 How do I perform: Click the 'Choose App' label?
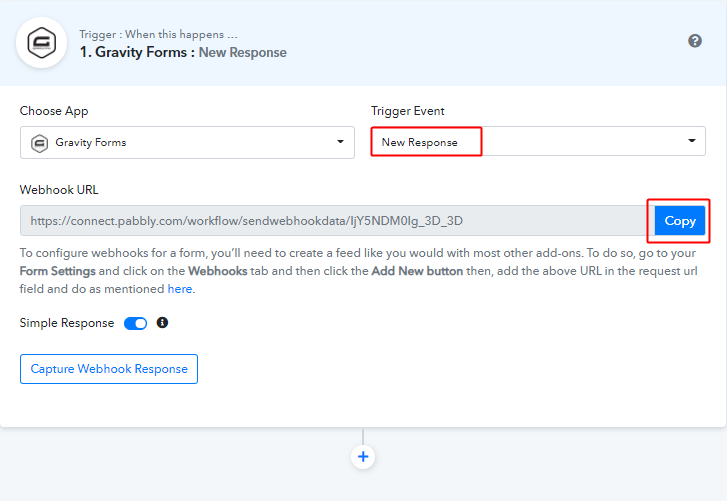(54, 111)
